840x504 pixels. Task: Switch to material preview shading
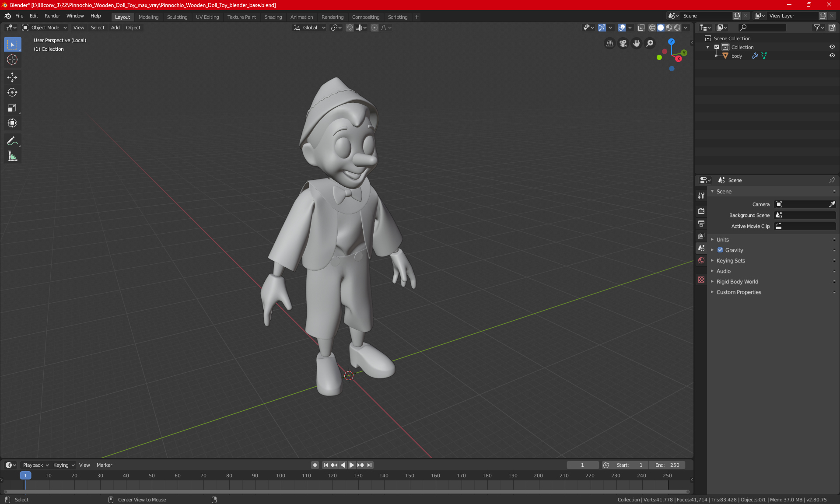pyautogui.click(x=669, y=28)
